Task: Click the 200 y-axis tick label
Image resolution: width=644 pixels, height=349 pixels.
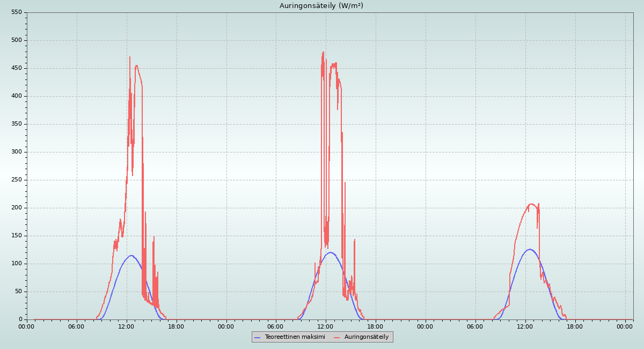Action: point(17,208)
